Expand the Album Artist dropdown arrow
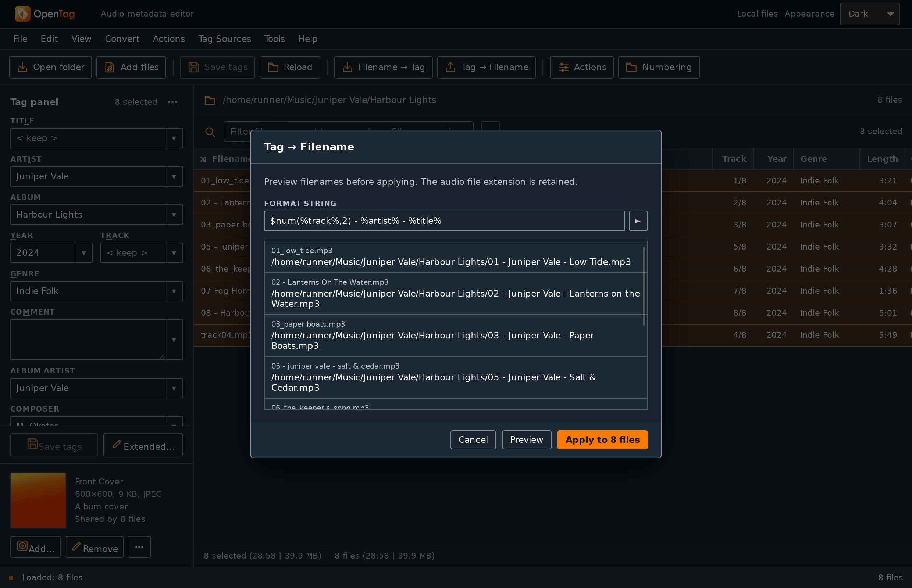 tap(174, 388)
